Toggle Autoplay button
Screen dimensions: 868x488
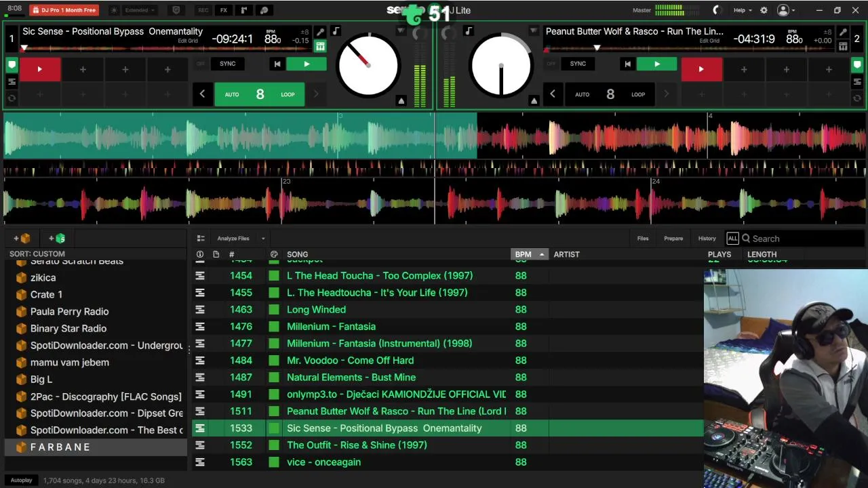(21, 481)
